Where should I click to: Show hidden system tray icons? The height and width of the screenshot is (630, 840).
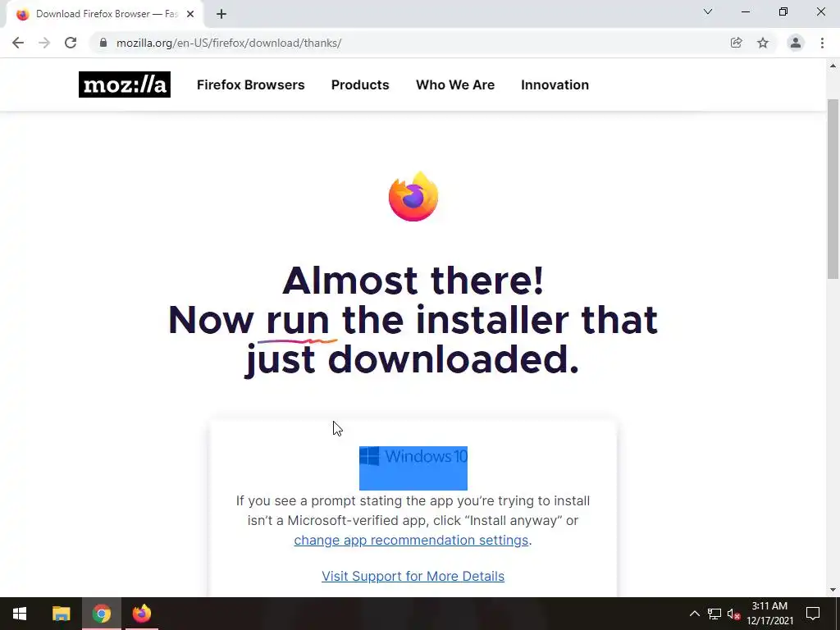point(694,614)
